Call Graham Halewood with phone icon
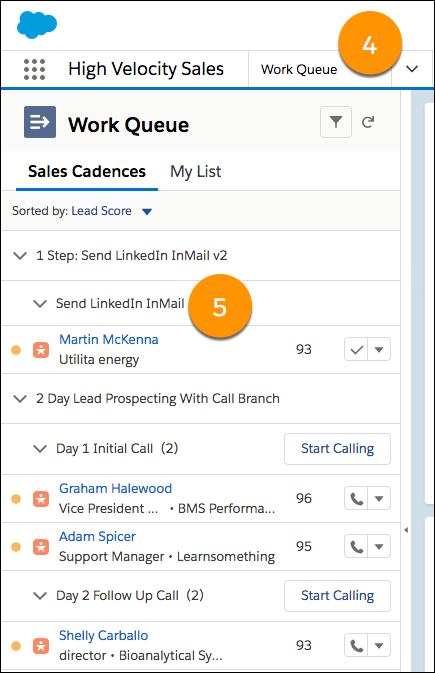 click(356, 499)
